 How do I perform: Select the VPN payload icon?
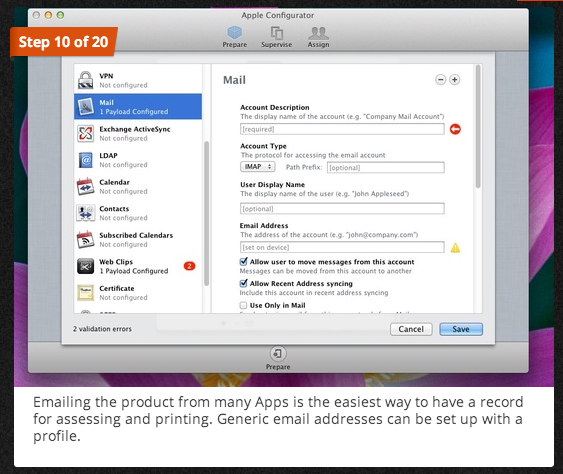[x=85, y=80]
